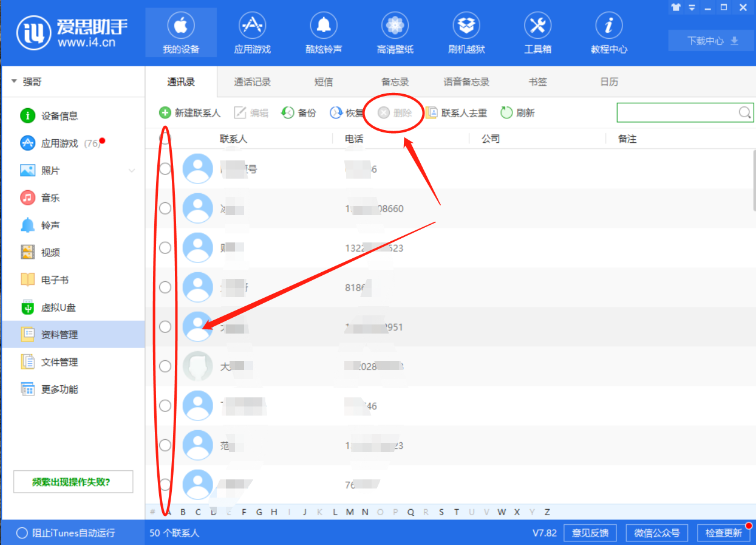Switch to the 日历 tab

coord(609,82)
